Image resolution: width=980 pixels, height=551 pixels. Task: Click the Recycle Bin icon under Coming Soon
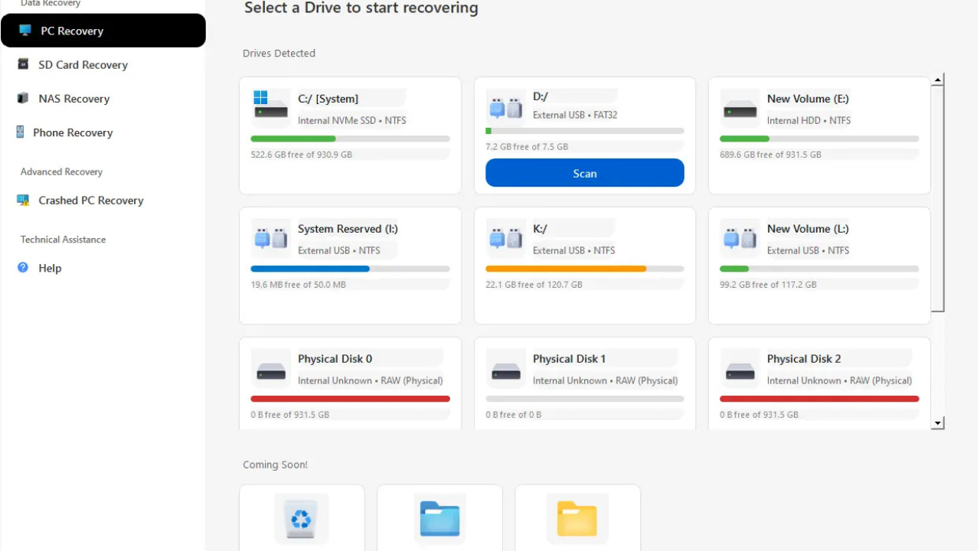pyautogui.click(x=301, y=519)
